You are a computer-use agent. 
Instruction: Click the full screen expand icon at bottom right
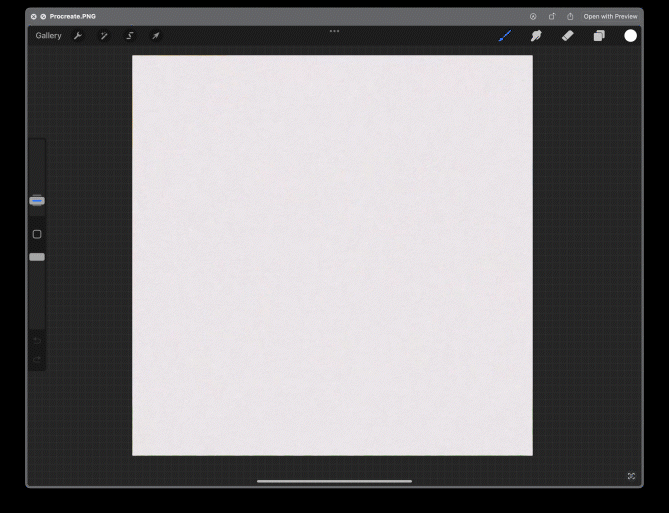click(x=631, y=476)
